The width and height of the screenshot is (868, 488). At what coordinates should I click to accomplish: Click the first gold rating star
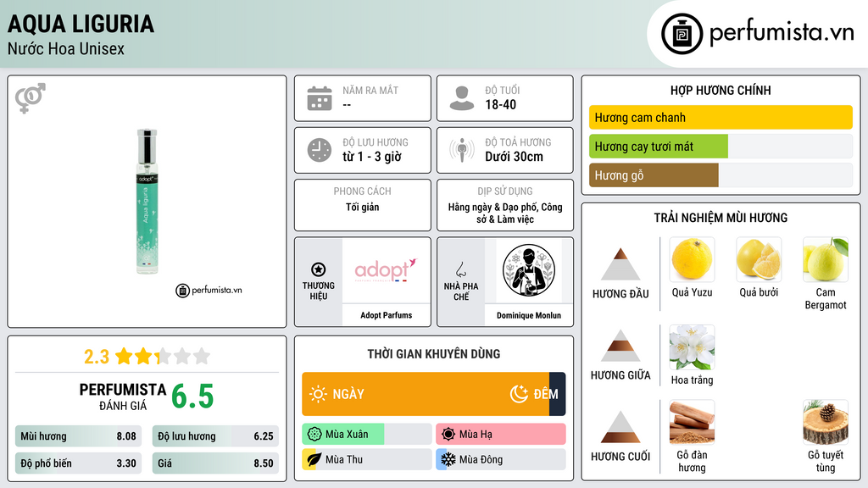click(x=124, y=356)
